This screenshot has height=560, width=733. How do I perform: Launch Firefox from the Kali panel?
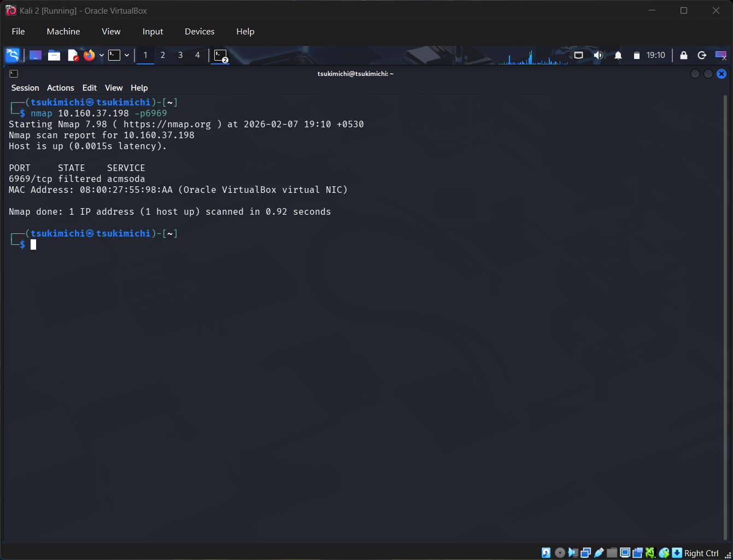pyautogui.click(x=89, y=55)
